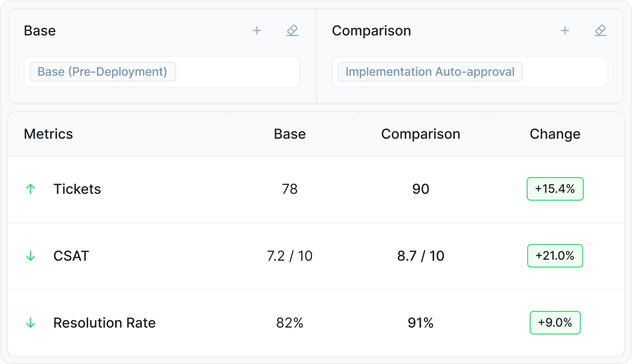Click the plus icon in Comparison panel
The height and width of the screenshot is (364, 632).
565,31
